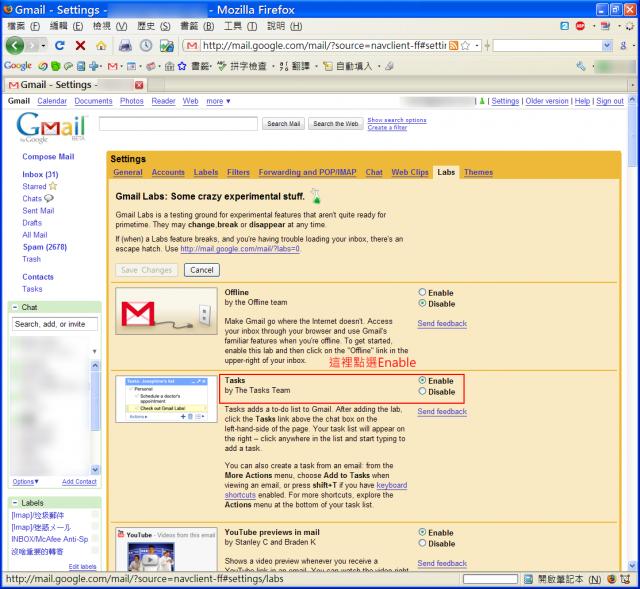The image size is (640, 589).
Task: Open the tab list dropdown at tab bar end
Action: 632,85
